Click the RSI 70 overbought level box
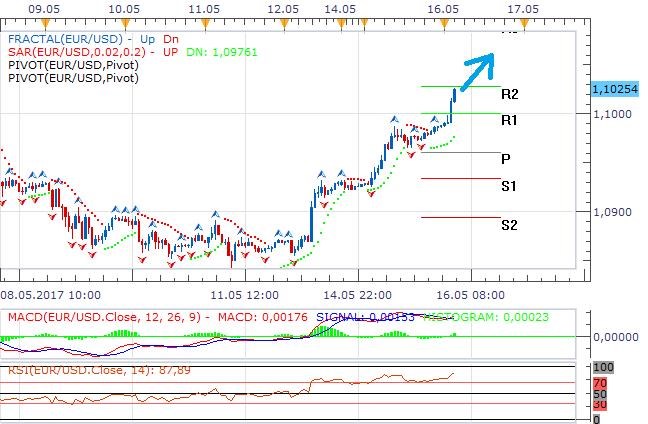The image size is (648, 424). [x=602, y=382]
